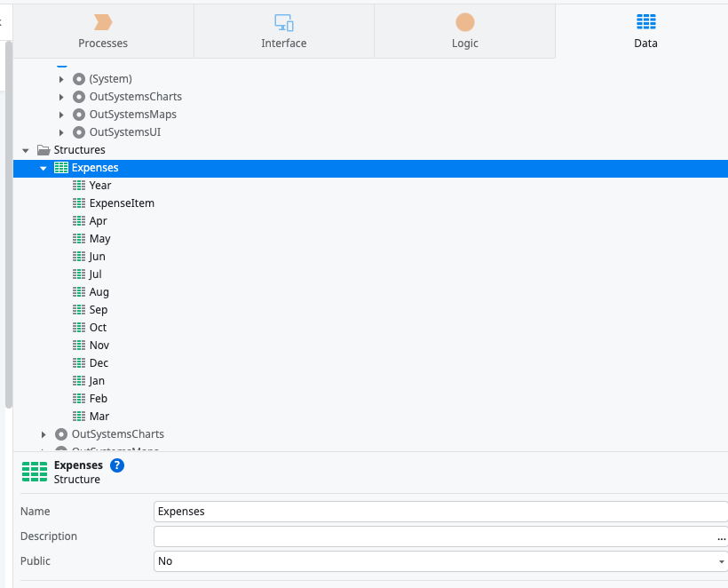Click the Jun attribute icon

tap(79, 257)
